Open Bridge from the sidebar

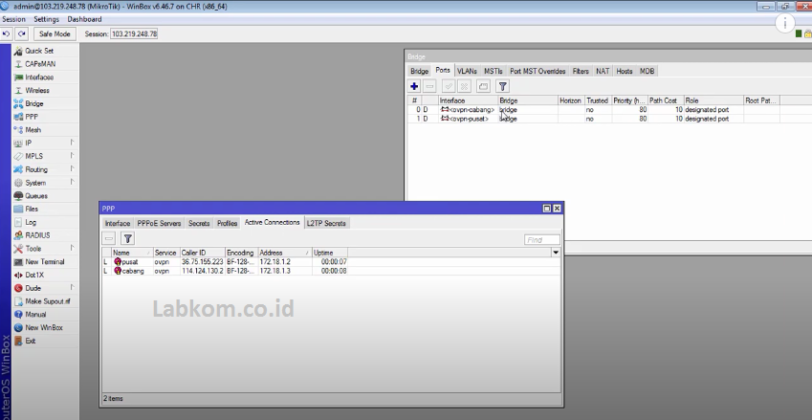[x=34, y=103]
